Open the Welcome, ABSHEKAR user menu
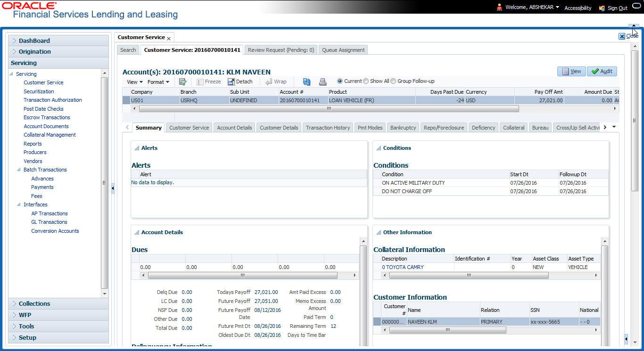The height and width of the screenshot is (351, 644). point(532,8)
